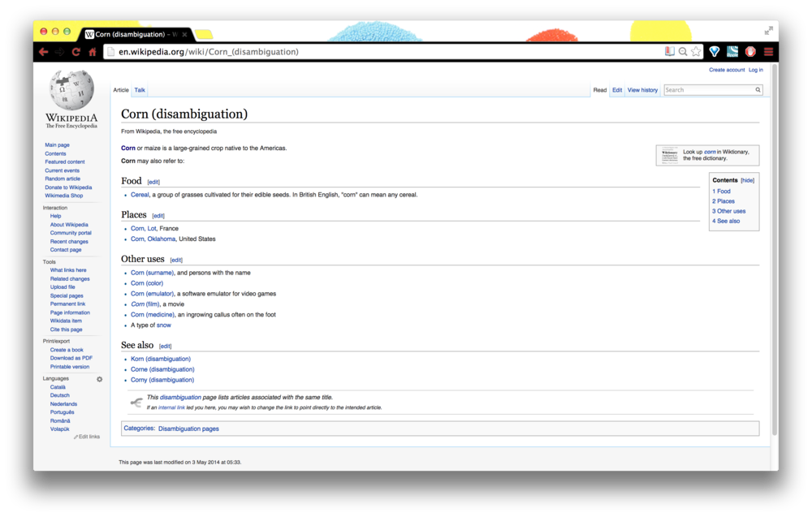Viewport: 812px width, 517px height.
Task: Click What links here in Tools
Action: 68,270
